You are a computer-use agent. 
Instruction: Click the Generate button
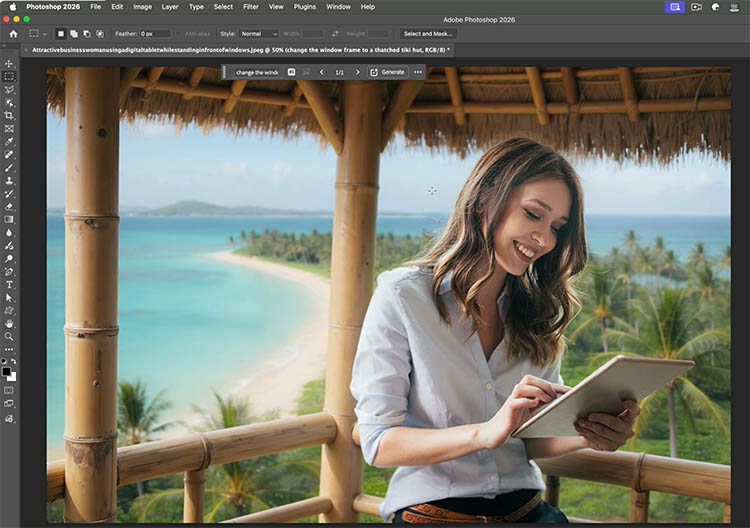[x=387, y=72]
